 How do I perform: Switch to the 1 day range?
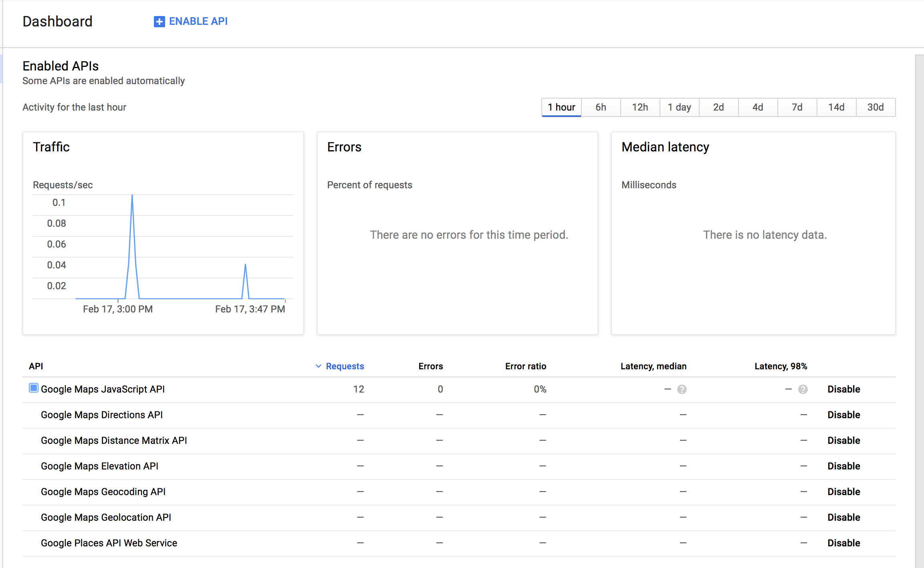coord(679,107)
